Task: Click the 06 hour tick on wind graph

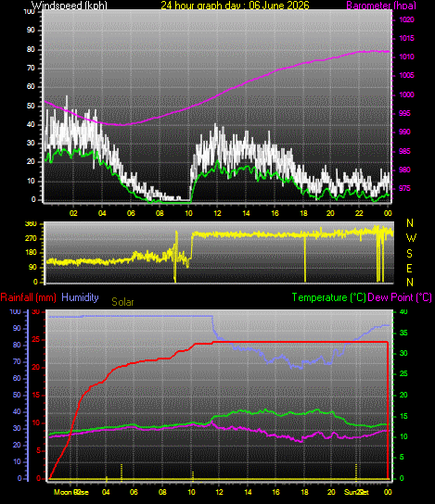Action: click(x=131, y=213)
